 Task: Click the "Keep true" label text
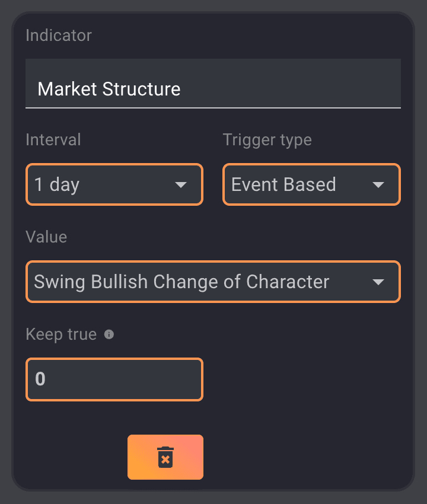[61, 334]
